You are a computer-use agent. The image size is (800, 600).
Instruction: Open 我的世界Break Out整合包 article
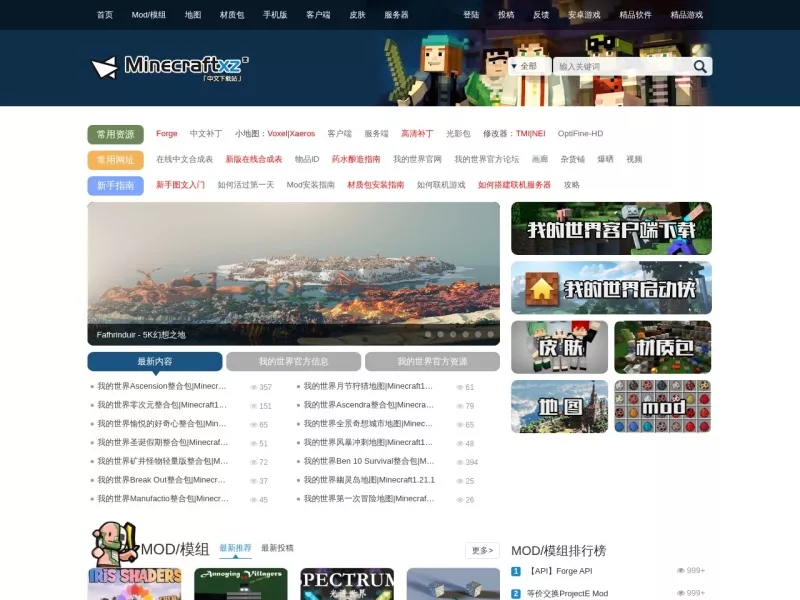pyautogui.click(x=161, y=480)
